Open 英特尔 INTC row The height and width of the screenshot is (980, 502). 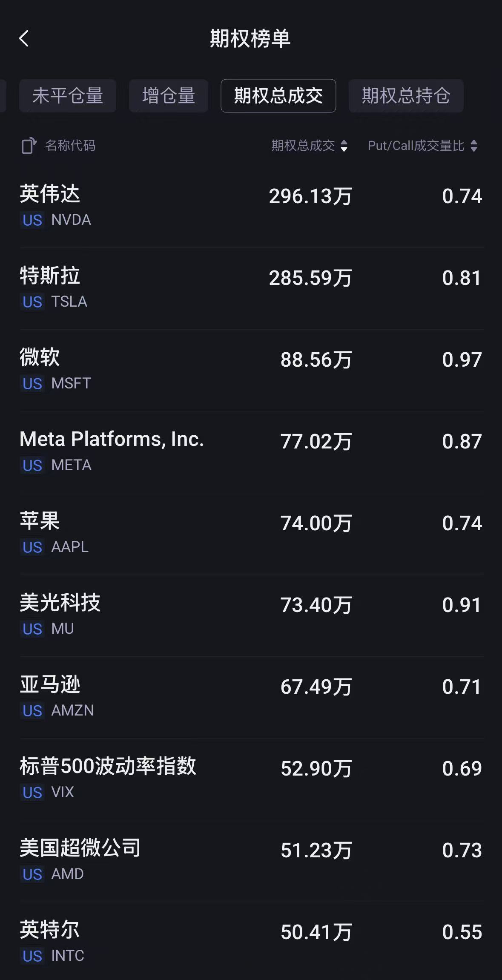(251, 941)
